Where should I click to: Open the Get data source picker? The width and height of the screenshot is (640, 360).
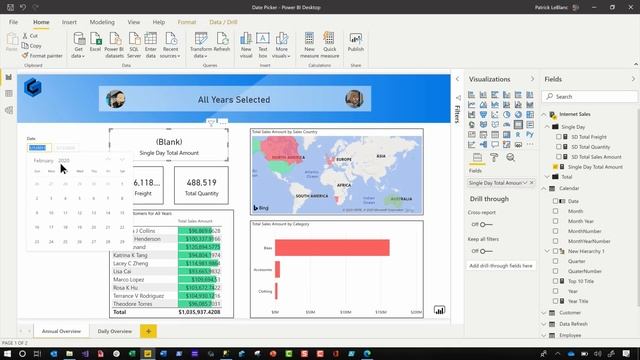tap(78, 45)
